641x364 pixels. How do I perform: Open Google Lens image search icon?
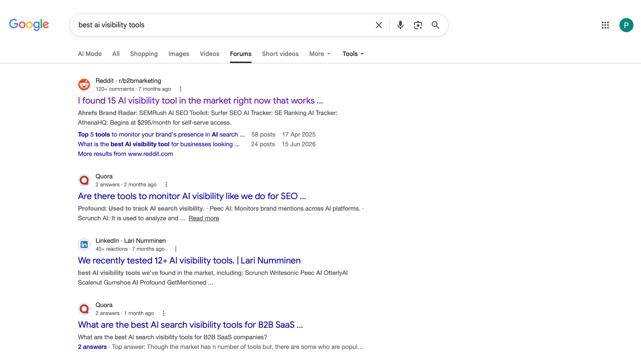click(418, 25)
